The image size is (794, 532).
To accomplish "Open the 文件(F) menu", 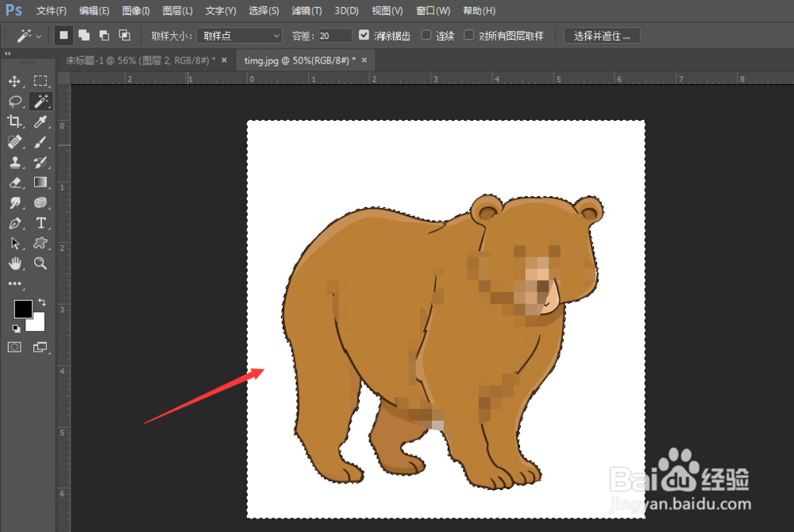I will (x=51, y=10).
